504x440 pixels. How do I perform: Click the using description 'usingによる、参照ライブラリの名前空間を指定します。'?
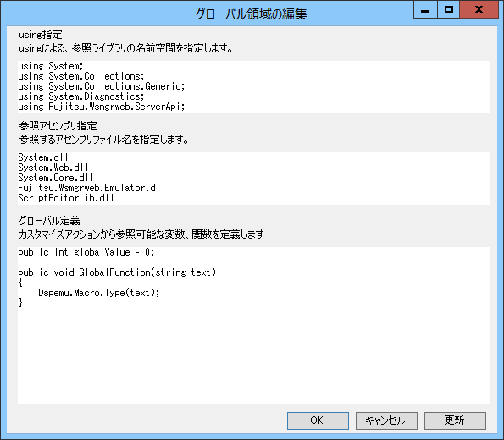pyautogui.click(x=125, y=48)
